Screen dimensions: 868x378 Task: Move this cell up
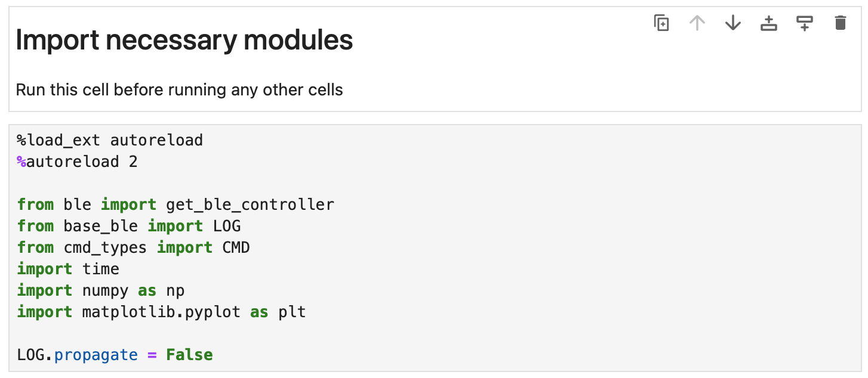click(697, 23)
